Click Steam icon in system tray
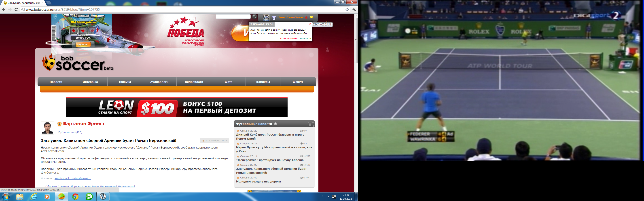This screenshot has width=644, height=201. [x=334, y=197]
